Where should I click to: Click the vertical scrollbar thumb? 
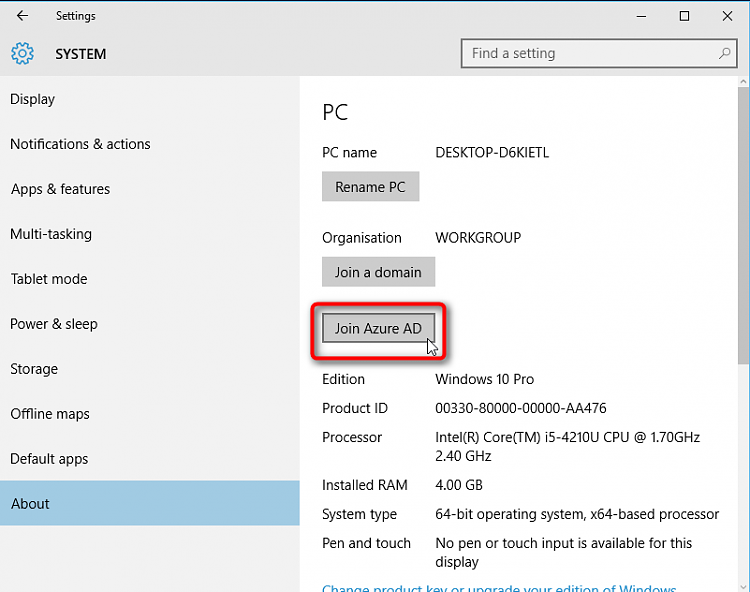(x=743, y=225)
